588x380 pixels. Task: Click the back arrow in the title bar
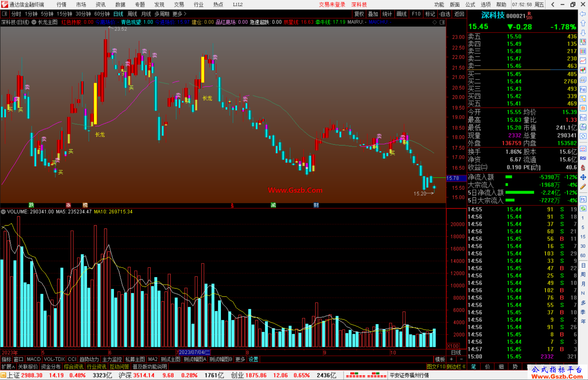click(553, 4)
